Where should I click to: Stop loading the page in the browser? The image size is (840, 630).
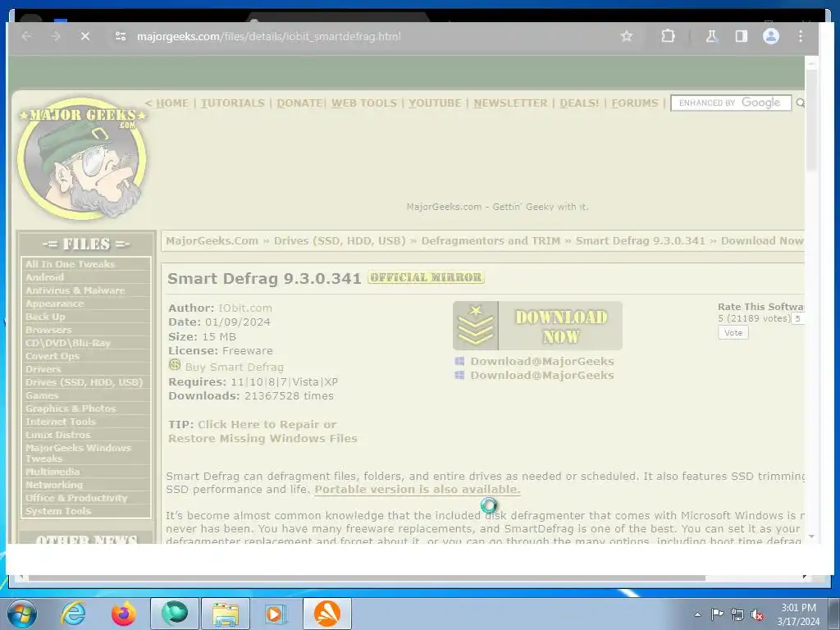(85, 36)
